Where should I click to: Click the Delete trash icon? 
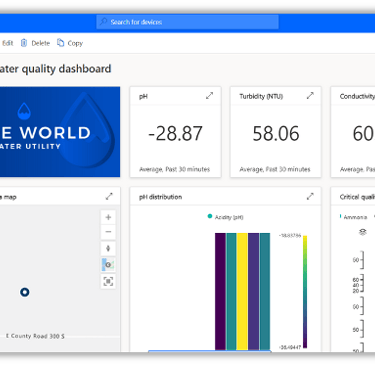tap(24, 43)
